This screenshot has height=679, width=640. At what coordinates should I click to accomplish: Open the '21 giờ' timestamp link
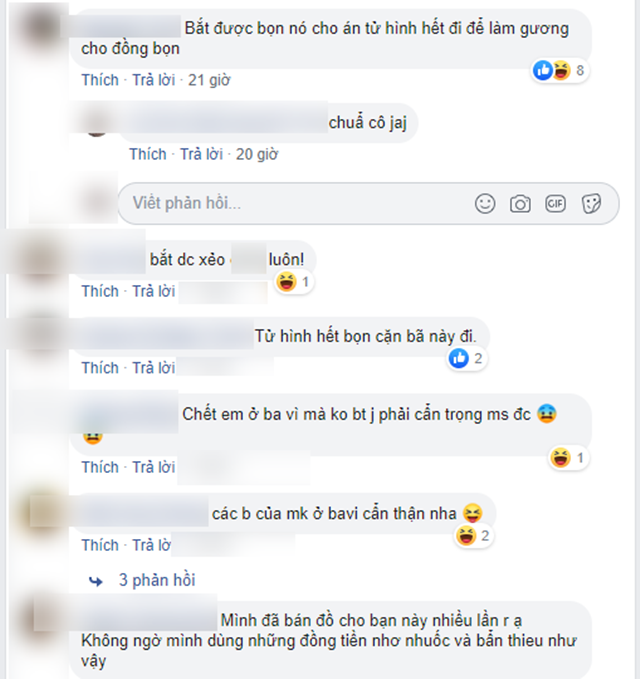click(x=209, y=80)
